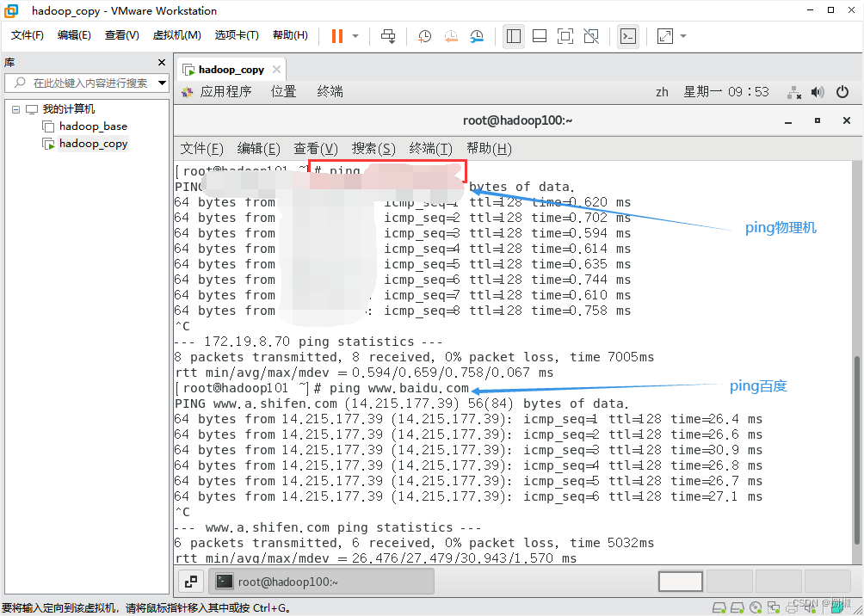
Task: Close the hadoop_copy tab
Action: coord(276,70)
